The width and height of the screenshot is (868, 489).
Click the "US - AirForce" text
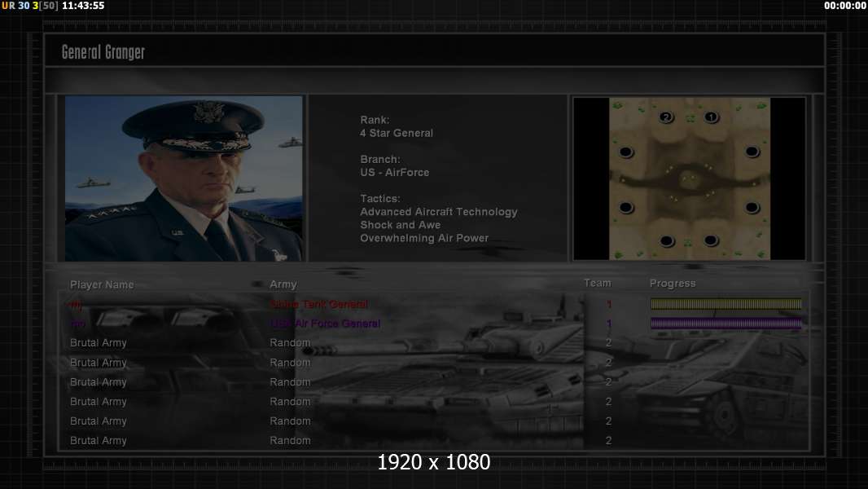(395, 172)
